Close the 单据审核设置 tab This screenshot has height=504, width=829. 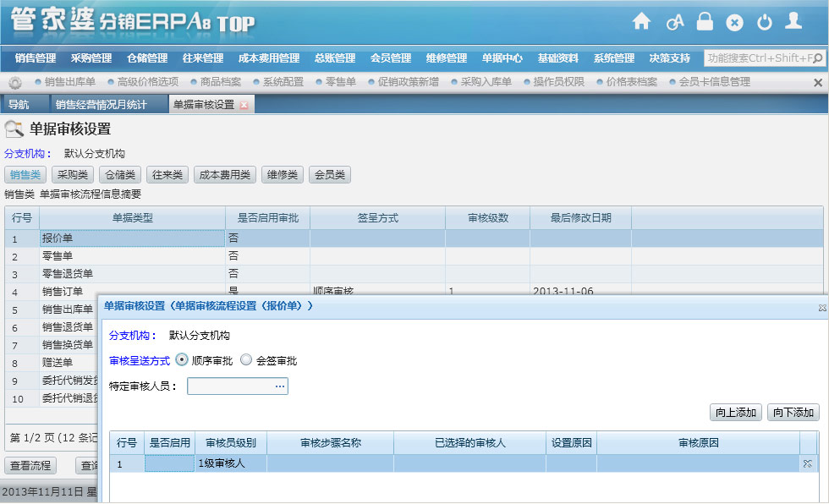pos(244,105)
